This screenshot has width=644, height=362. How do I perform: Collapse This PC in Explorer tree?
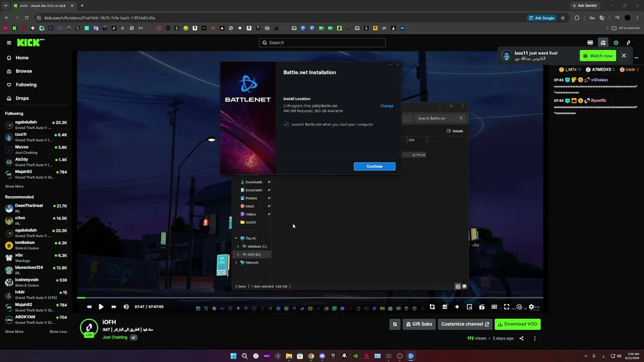click(236, 238)
